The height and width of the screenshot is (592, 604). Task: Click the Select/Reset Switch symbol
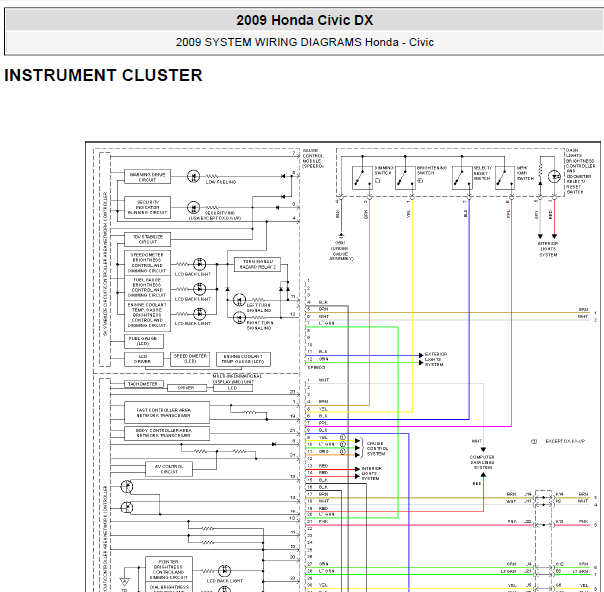point(462,178)
